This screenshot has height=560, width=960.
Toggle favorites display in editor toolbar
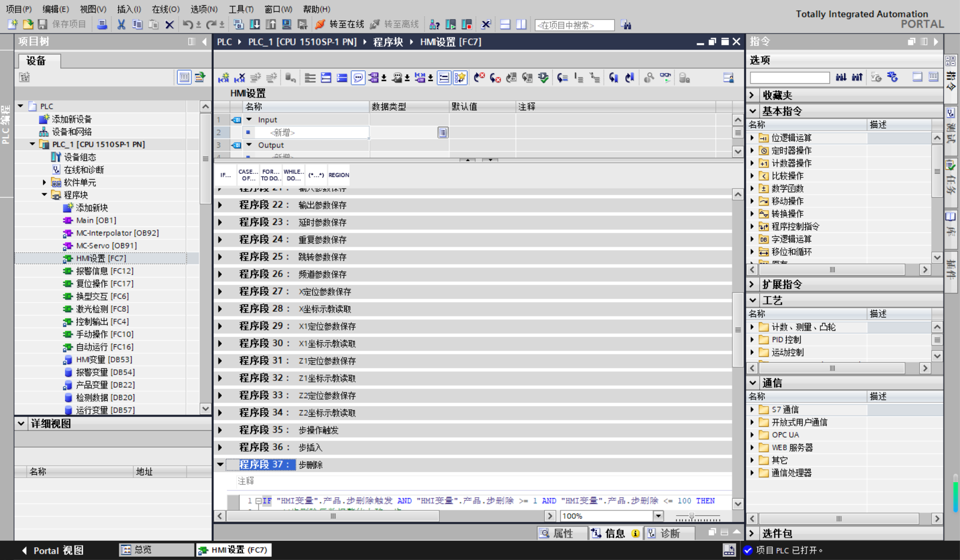[x=459, y=78]
